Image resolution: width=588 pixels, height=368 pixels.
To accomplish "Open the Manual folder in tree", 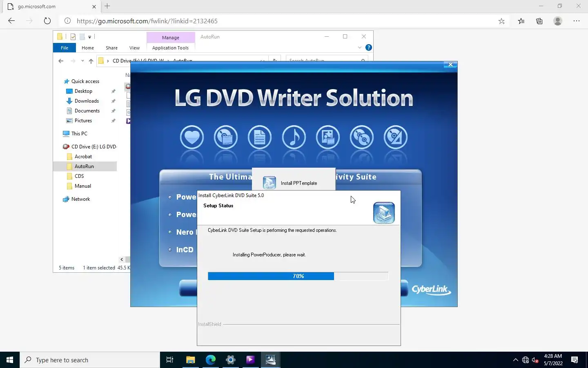I will (x=83, y=186).
